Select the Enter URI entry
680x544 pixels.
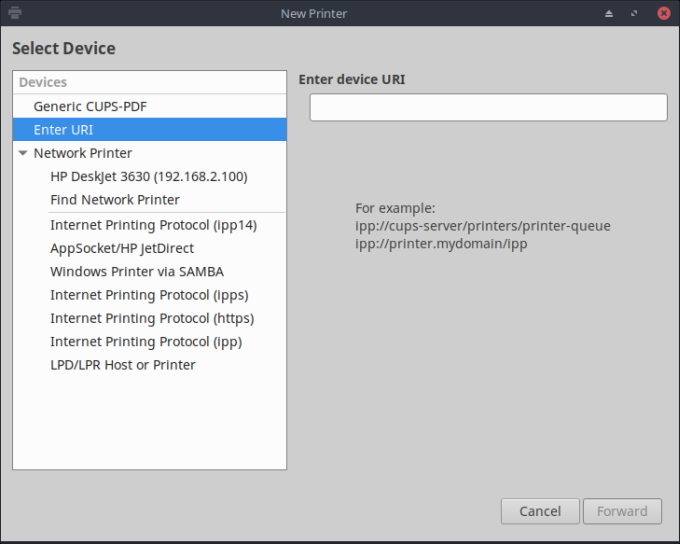[x=63, y=130]
